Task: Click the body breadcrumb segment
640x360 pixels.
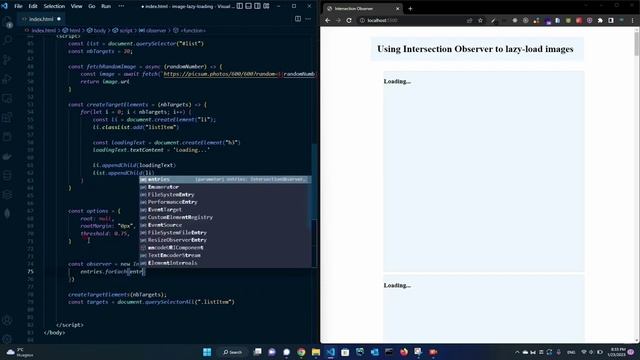Action: tap(99, 30)
